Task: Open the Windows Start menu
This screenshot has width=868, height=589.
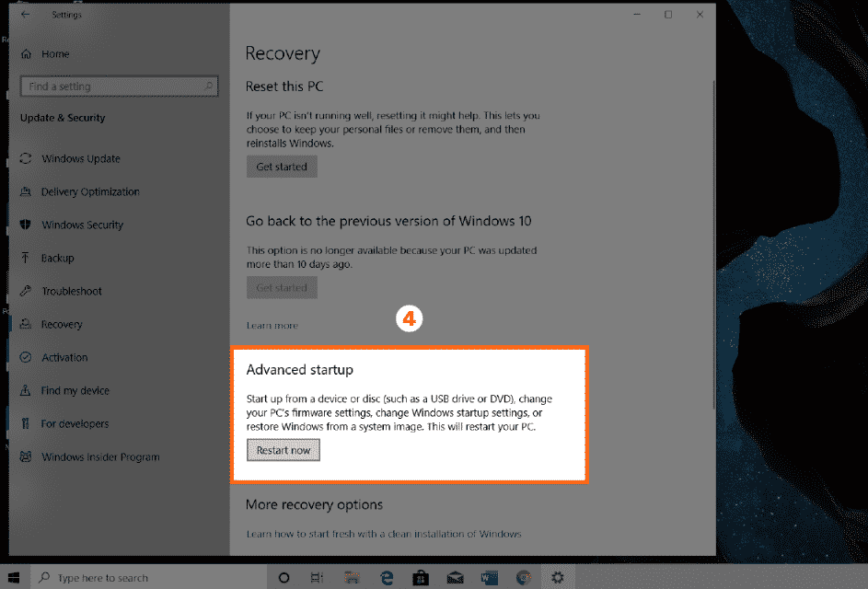Action: 14,577
